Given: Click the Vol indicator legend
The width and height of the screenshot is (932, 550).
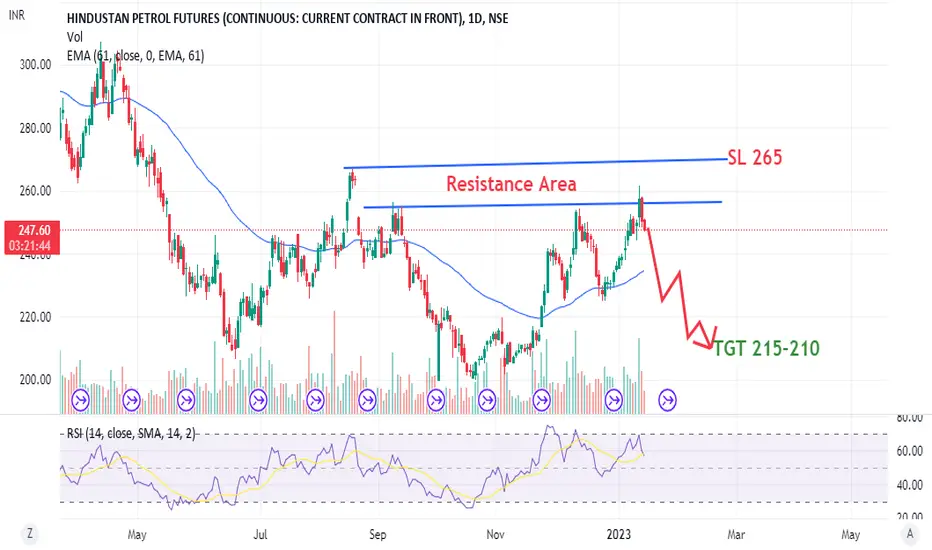Looking at the screenshot, I should (x=75, y=37).
